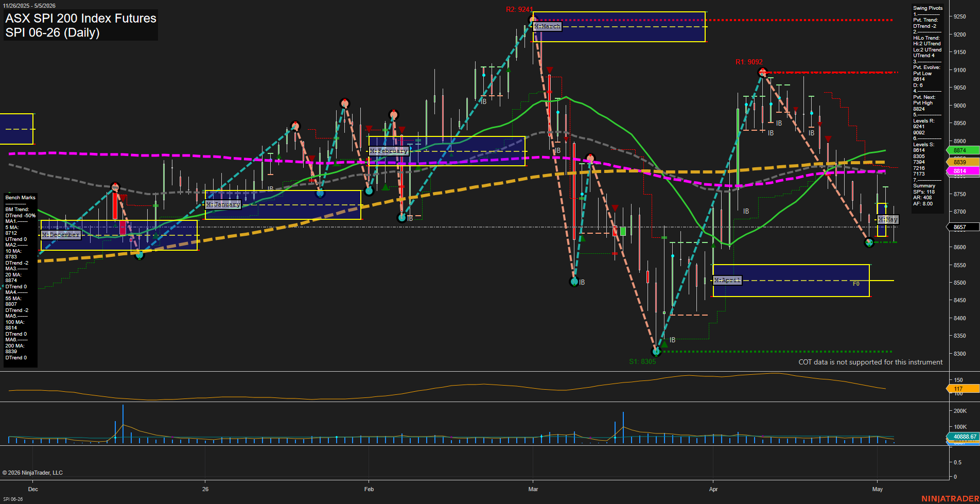The width and height of the screenshot is (980, 504).
Task: Click the NINJATRADER logo
Action: click(x=950, y=499)
